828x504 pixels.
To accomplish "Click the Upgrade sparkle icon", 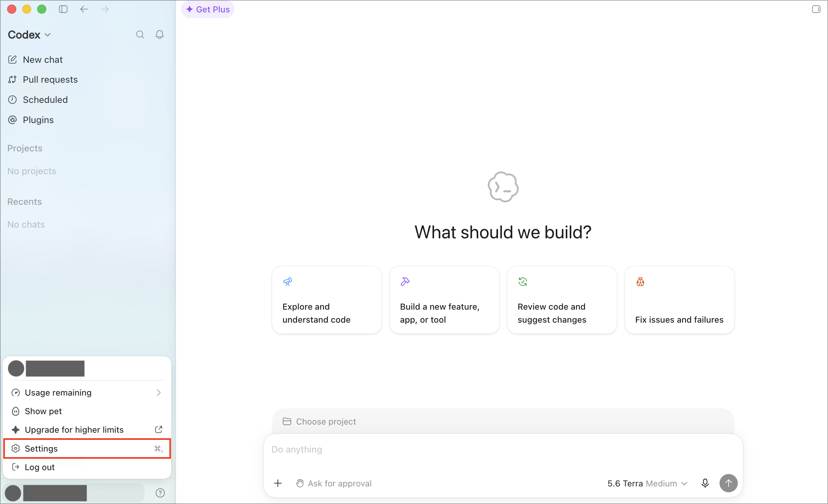I will coord(15,430).
